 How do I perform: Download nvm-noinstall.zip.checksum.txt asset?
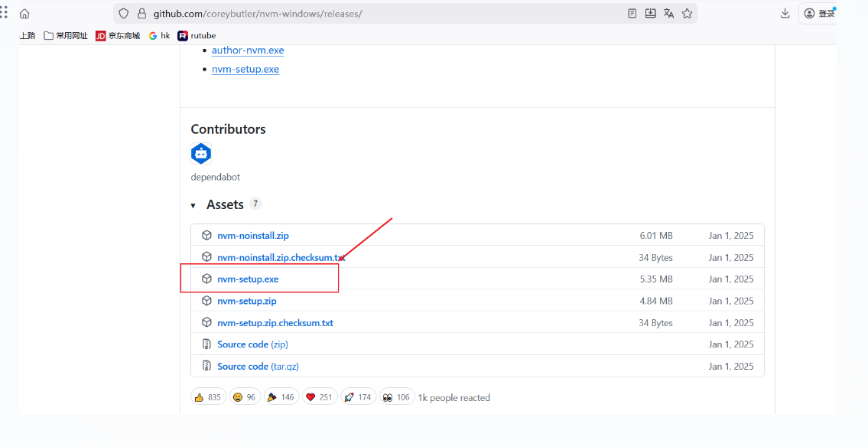pyautogui.click(x=281, y=258)
